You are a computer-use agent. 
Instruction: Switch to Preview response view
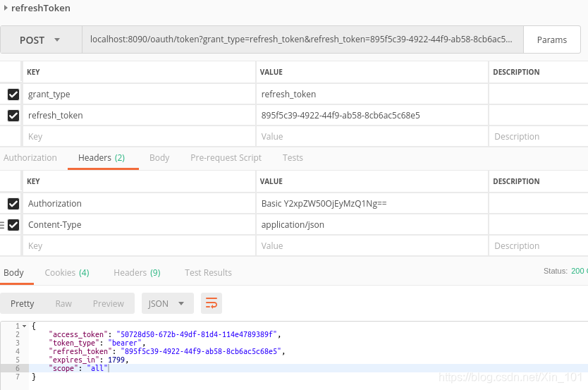point(109,303)
